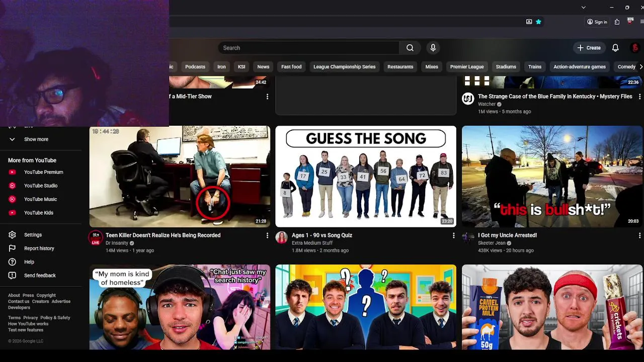Click How YouTube works footer link

pyautogui.click(x=28, y=324)
